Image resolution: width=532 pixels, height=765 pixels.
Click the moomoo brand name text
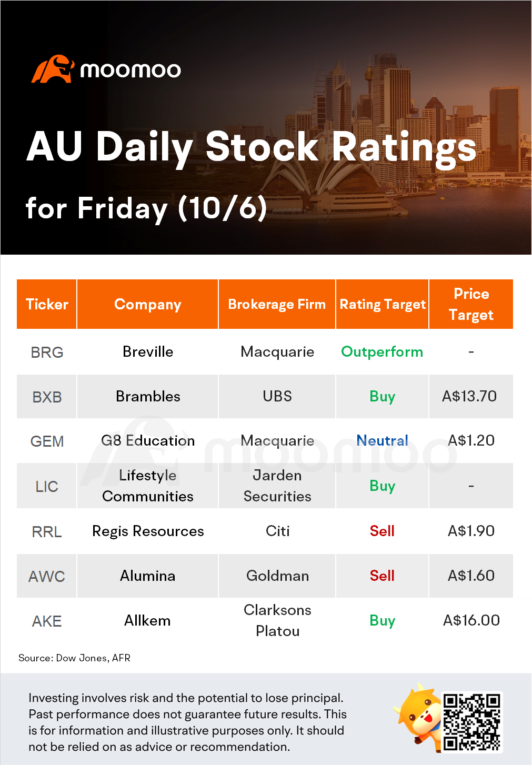[131, 70]
